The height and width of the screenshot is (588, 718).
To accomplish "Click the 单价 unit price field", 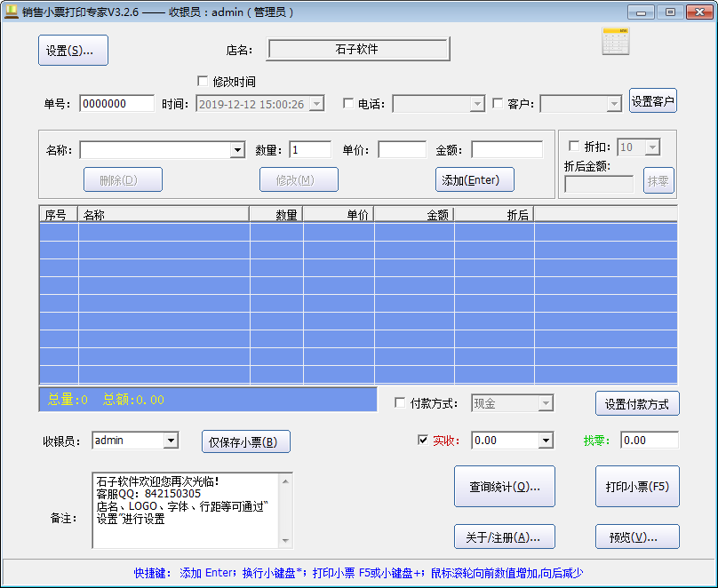I will point(402,150).
